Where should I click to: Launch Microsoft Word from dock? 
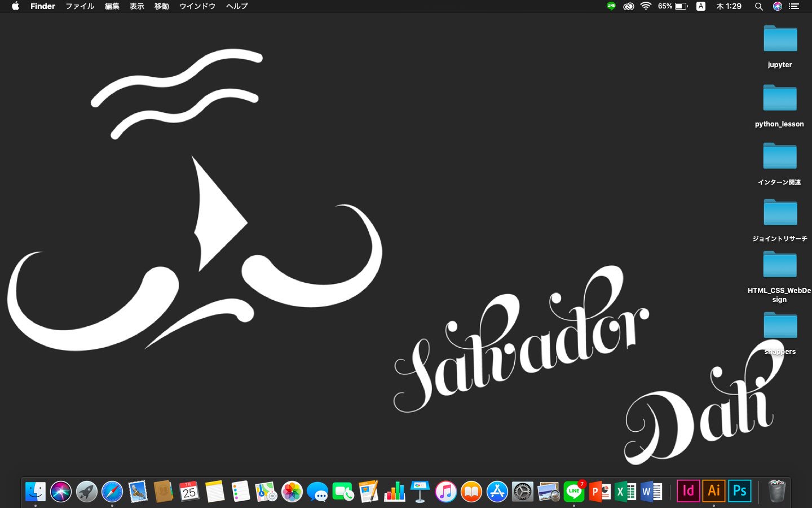pyautogui.click(x=651, y=492)
